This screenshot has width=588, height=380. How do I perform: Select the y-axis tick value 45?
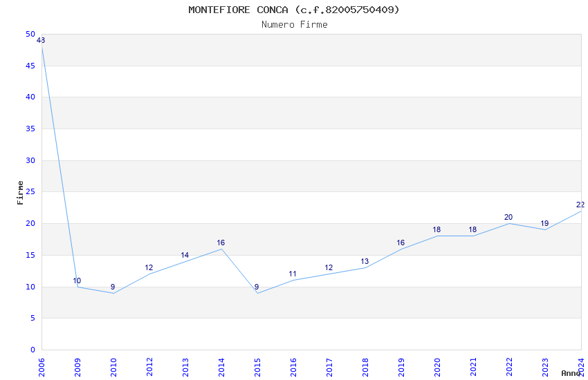(30, 66)
